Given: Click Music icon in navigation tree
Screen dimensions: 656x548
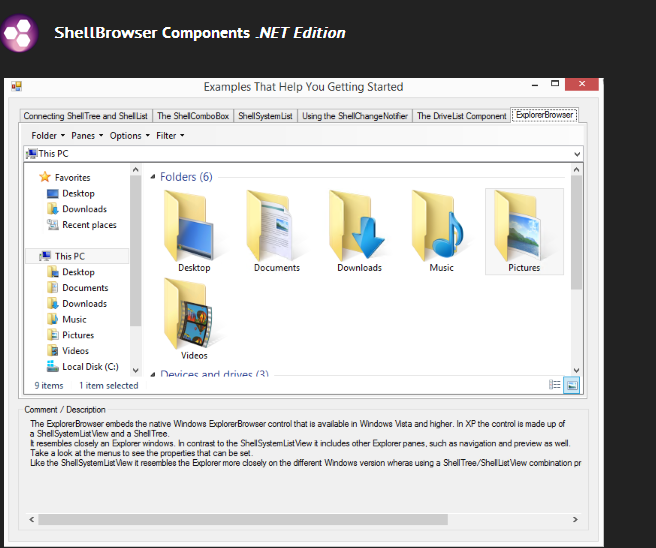Looking at the screenshot, I should click(x=53, y=319).
